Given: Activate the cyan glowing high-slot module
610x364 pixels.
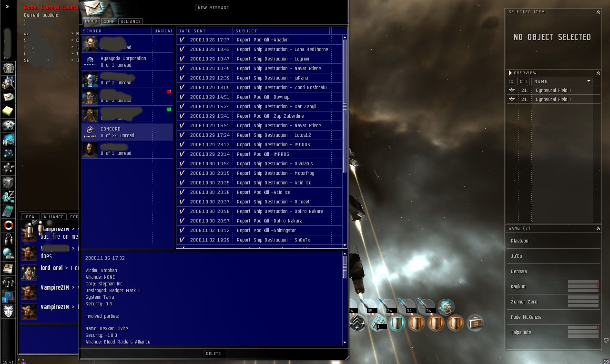Looking at the screenshot, I should 446,307.
